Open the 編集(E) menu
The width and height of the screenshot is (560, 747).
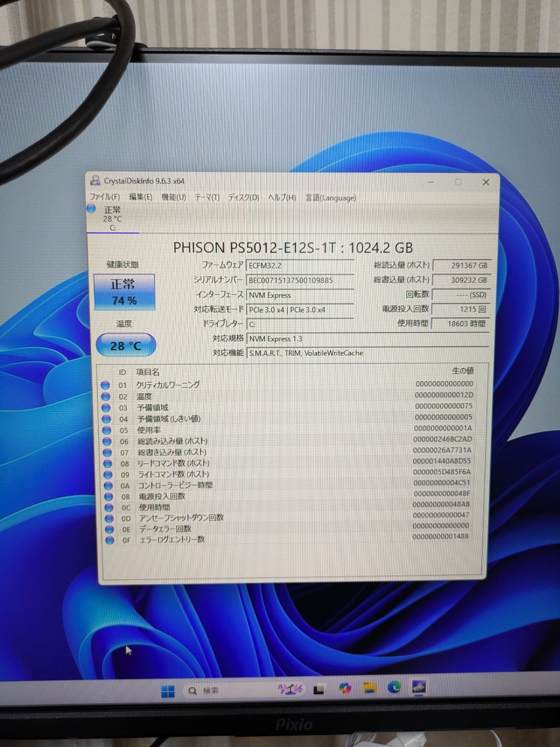pyautogui.click(x=140, y=197)
